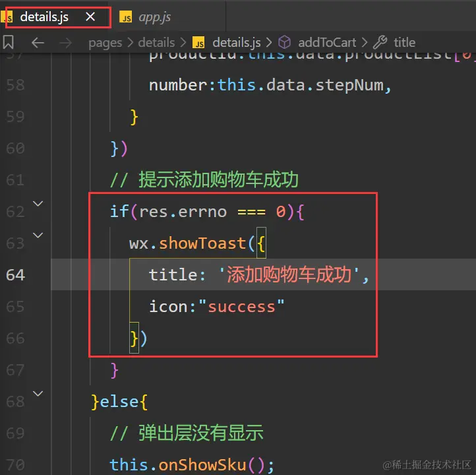Image resolution: width=476 pixels, height=475 pixels.
Task: Go back with the left arrow
Action: pos(38,42)
